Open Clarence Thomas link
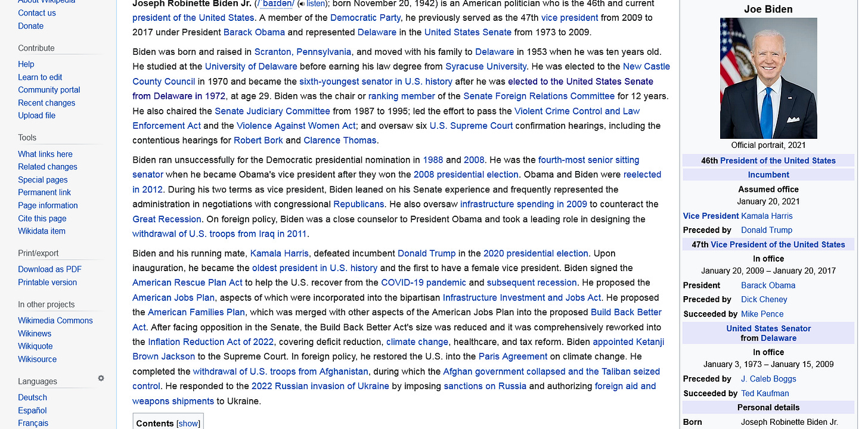Image resolution: width=868 pixels, height=429 pixels. (340, 141)
